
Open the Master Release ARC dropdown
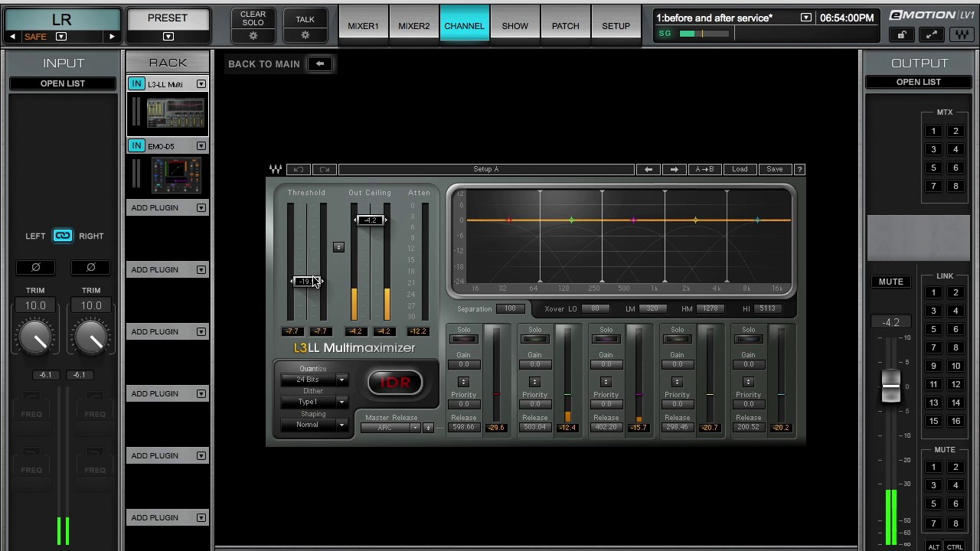(x=390, y=428)
